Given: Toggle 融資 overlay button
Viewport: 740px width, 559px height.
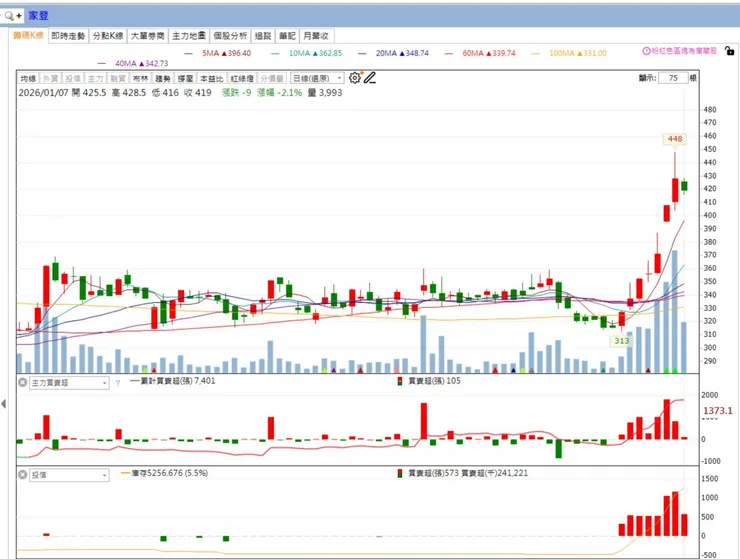Looking at the screenshot, I should point(118,78).
